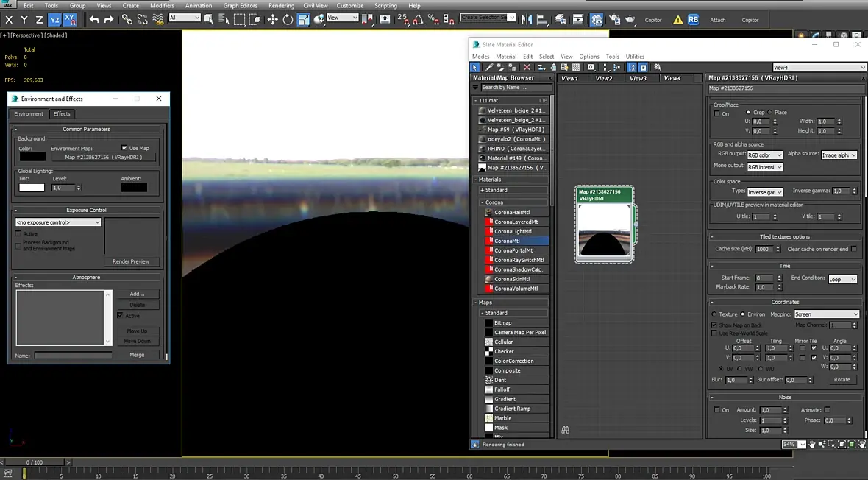Expand the End Condition Loop dropdown
The image size is (868, 480).
842,280
